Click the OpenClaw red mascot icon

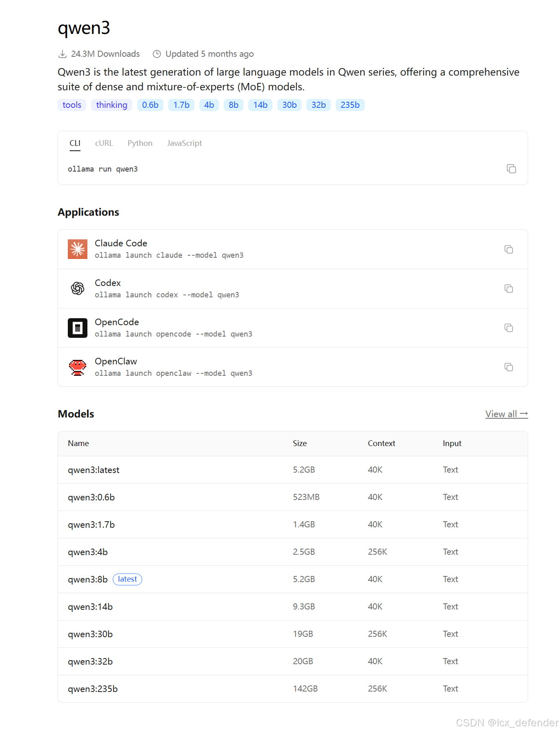click(x=78, y=367)
